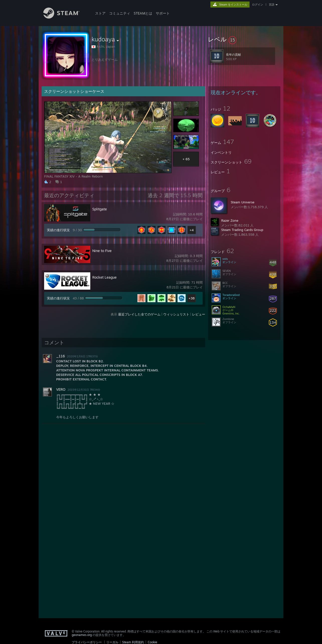Open friend SEVEN avatar
The image size is (322, 644).
click(216, 274)
